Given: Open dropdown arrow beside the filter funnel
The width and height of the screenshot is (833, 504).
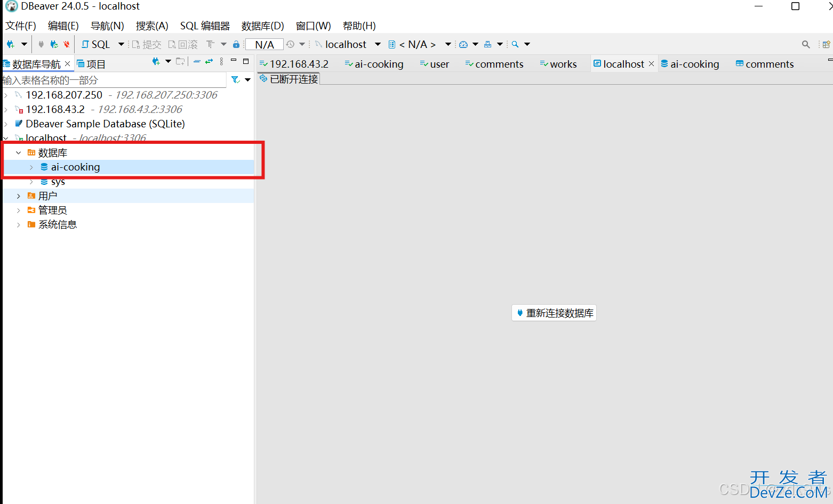Looking at the screenshot, I should 248,80.
